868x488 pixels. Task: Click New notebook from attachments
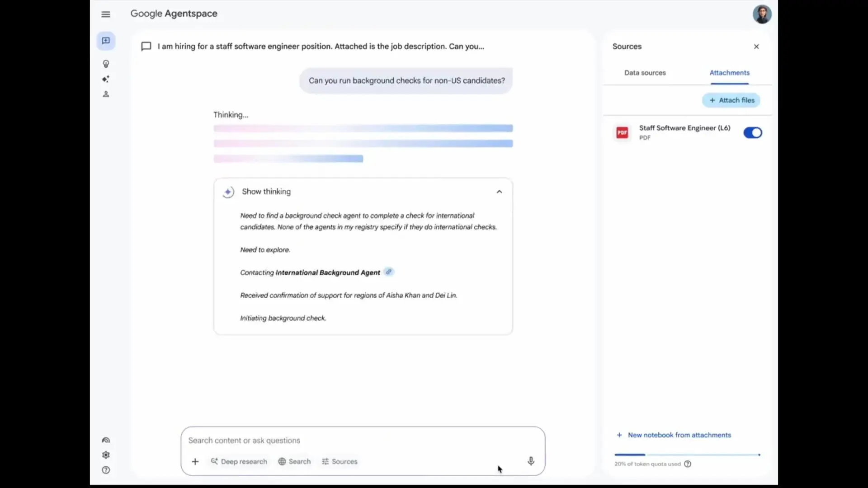click(674, 435)
